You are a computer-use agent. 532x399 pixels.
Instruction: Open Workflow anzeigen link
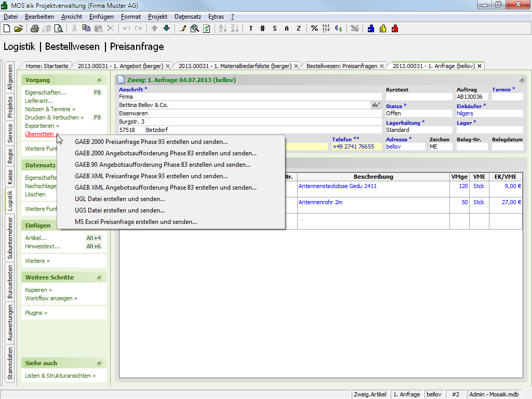pyautogui.click(x=51, y=298)
